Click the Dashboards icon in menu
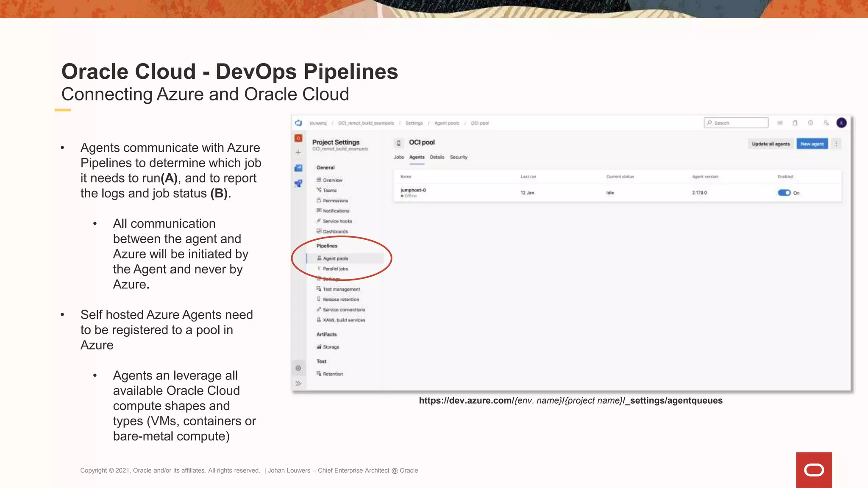868x488 pixels. pos(319,231)
